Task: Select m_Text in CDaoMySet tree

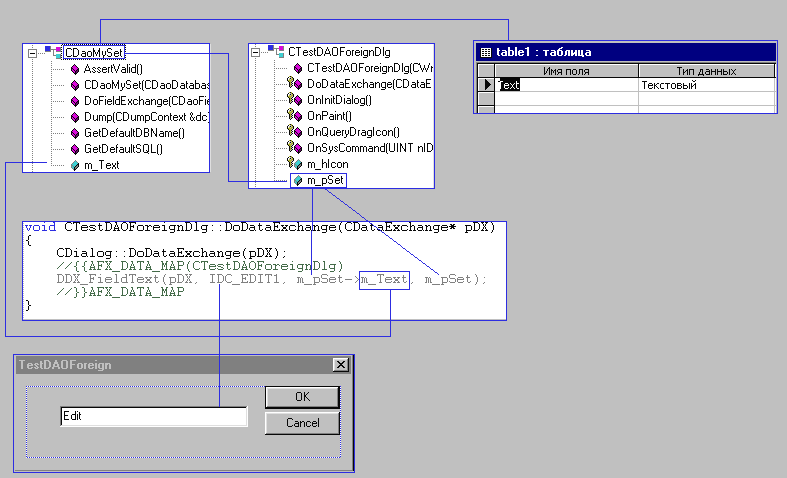Action: 101,165
